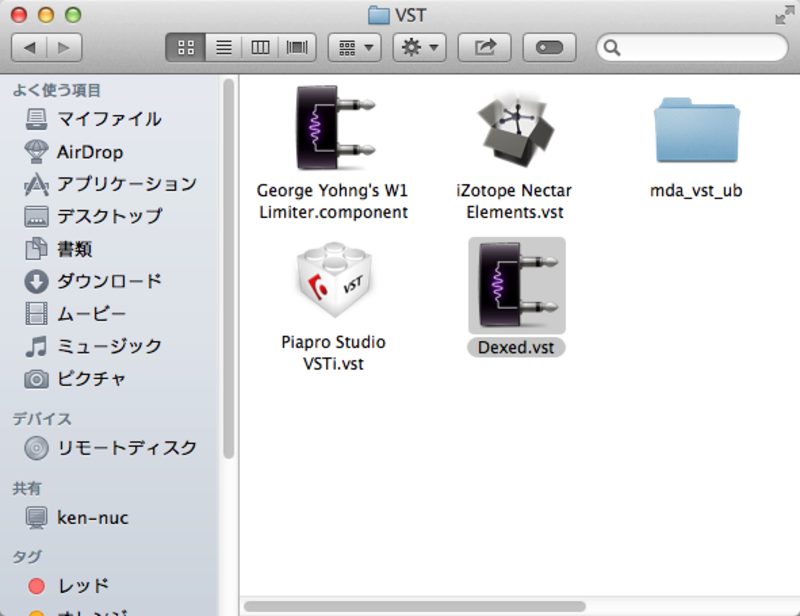Click the sidebar vertical scrollbar
Screen dimensions: 800x616
coord(229,268)
